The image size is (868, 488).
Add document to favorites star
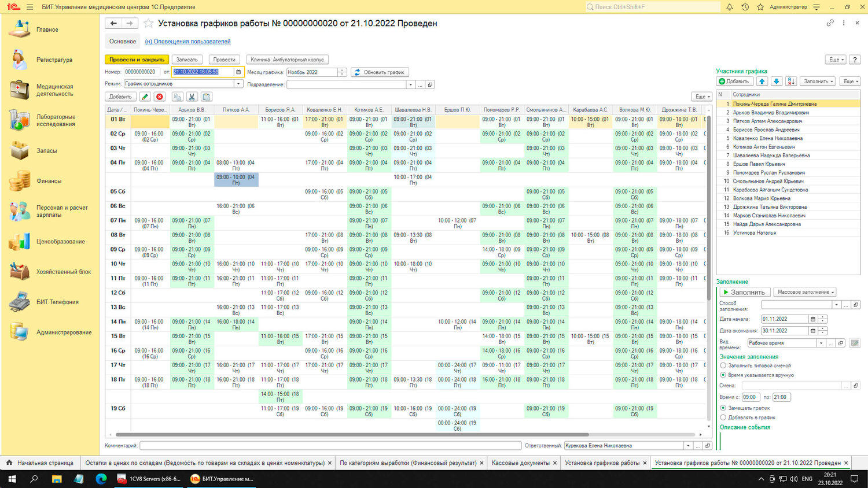coord(149,23)
